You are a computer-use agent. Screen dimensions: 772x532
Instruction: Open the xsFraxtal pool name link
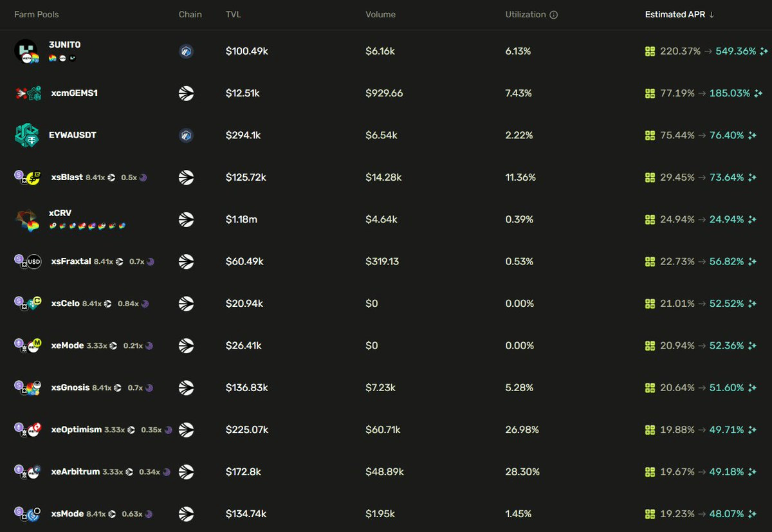(71, 262)
